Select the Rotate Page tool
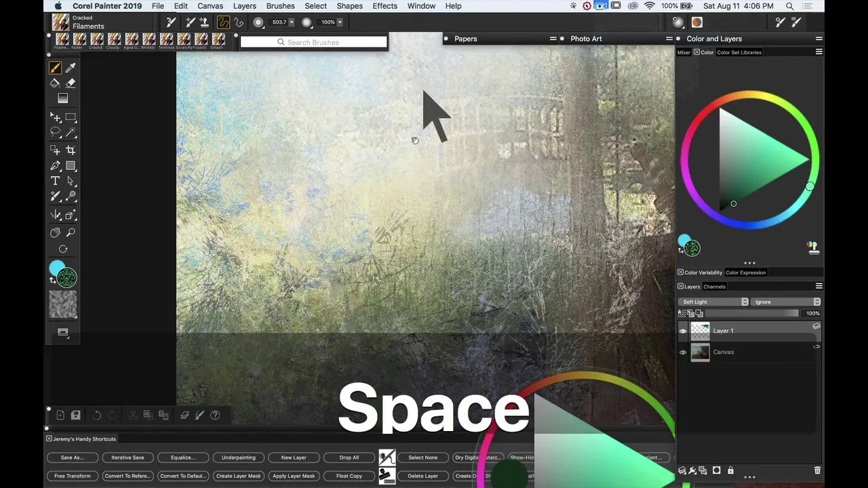This screenshot has height=488, width=868. (63, 249)
